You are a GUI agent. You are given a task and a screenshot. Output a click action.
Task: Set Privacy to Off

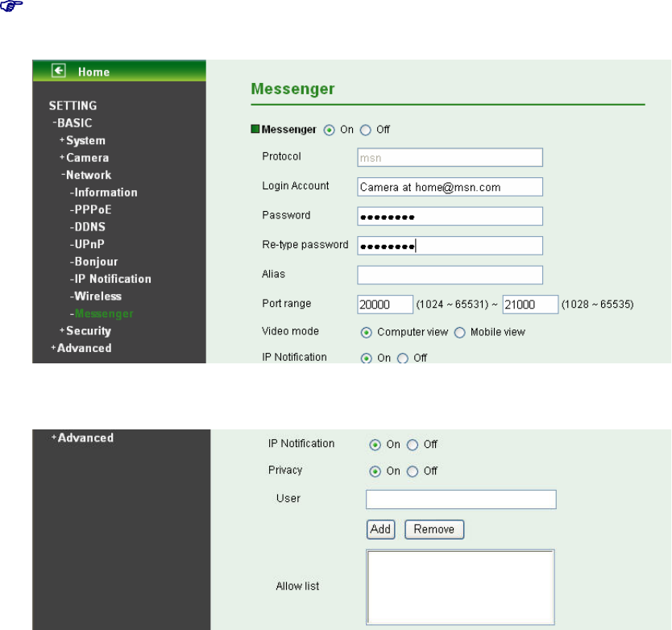click(x=413, y=471)
